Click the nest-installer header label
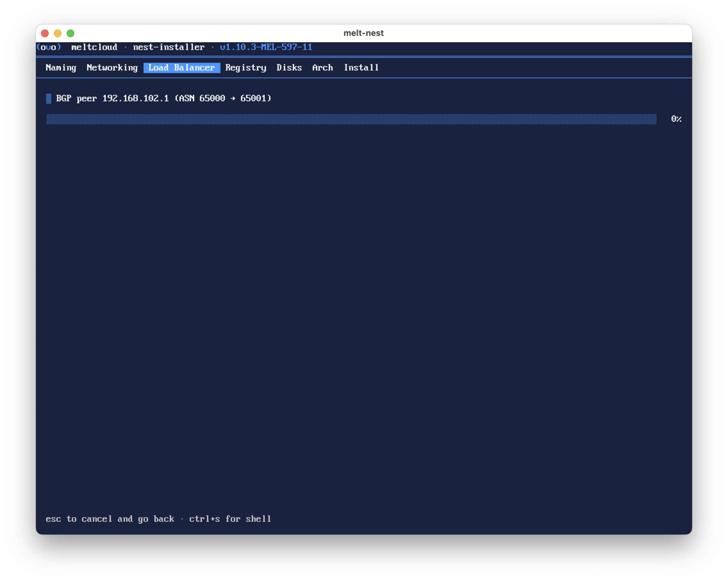The height and width of the screenshot is (582, 728). [169, 47]
